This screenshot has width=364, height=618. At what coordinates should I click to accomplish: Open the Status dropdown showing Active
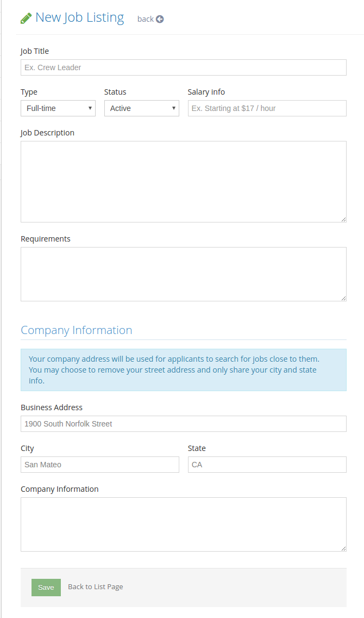point(142,108)
